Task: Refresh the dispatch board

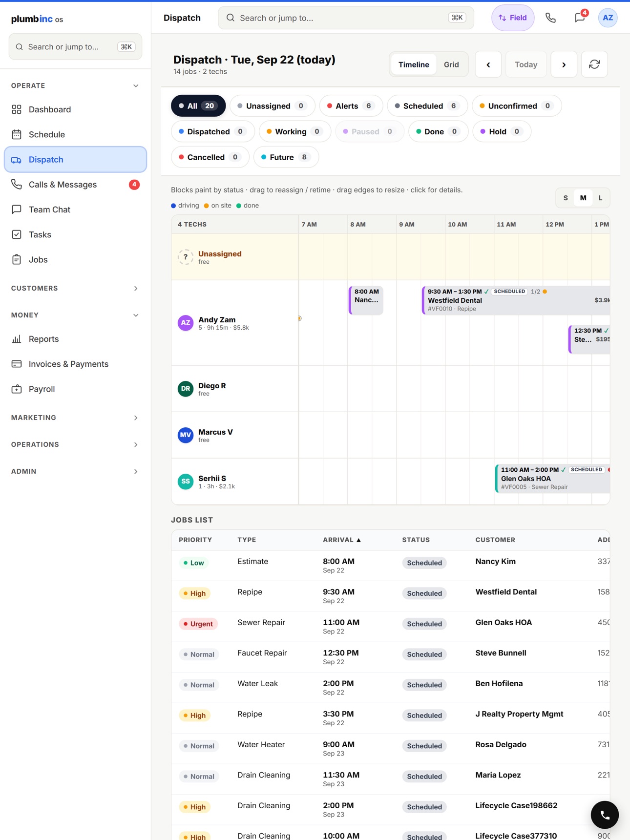Action: 594,64
